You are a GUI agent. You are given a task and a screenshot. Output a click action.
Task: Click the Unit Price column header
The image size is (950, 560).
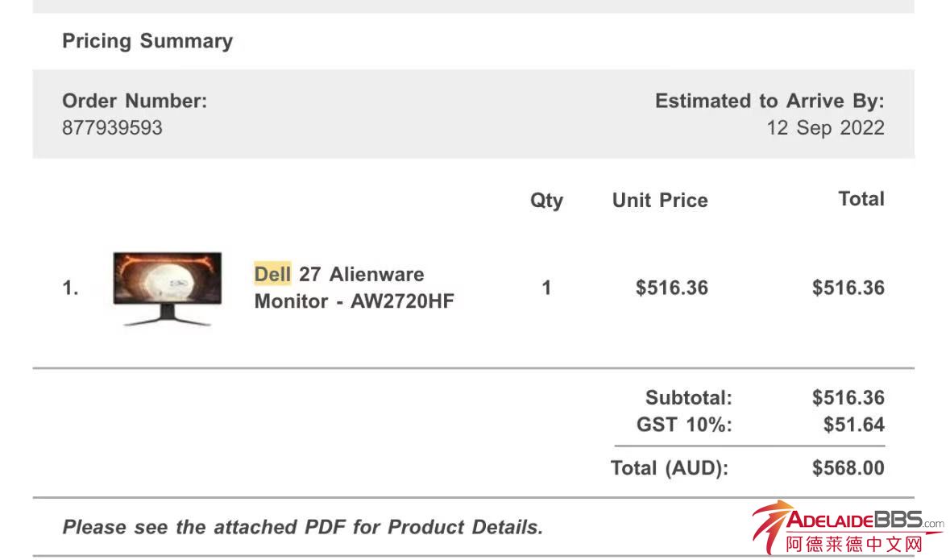(x=660, y=200)
